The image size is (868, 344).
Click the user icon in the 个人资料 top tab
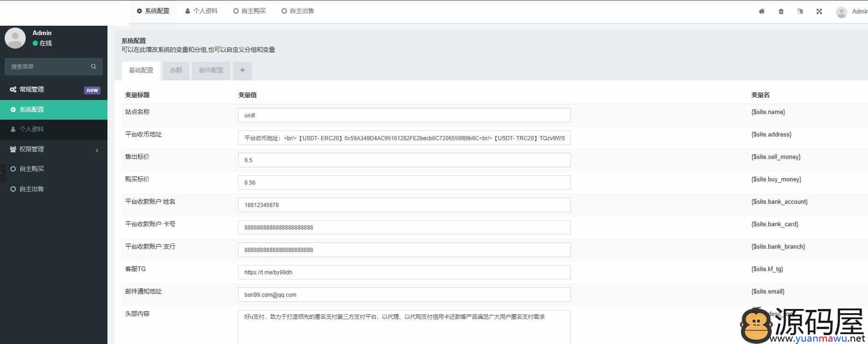[x=187, y=11]
